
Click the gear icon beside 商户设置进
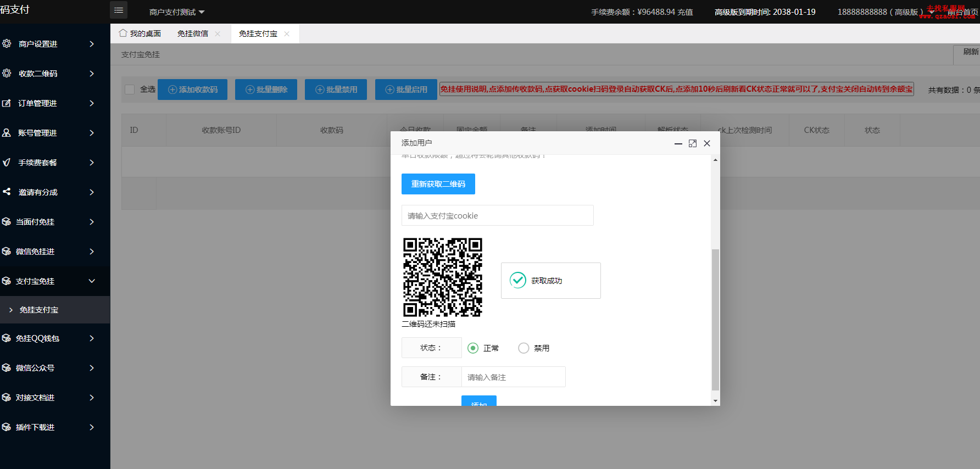[x=7, y=43]
